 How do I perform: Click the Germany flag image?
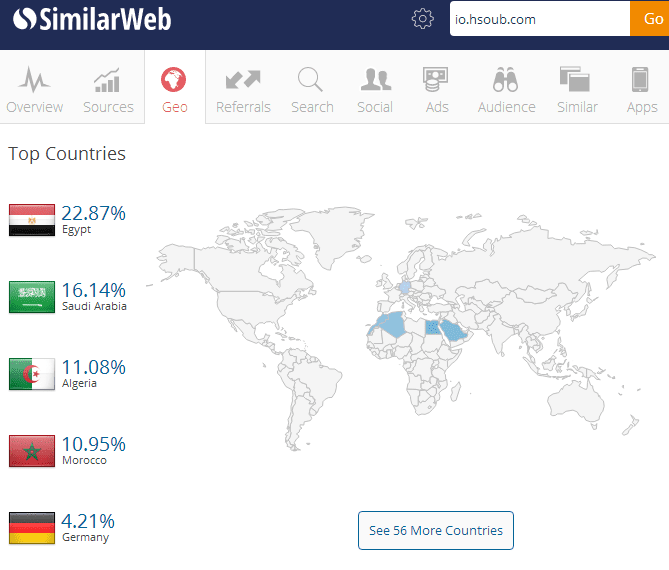click(x=32, y=528)
